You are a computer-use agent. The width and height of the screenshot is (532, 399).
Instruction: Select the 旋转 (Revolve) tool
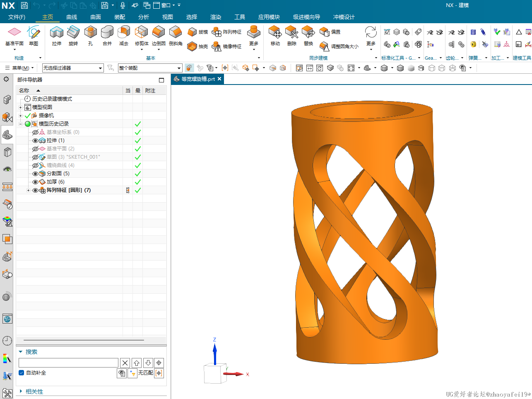[x=73, y=36]
